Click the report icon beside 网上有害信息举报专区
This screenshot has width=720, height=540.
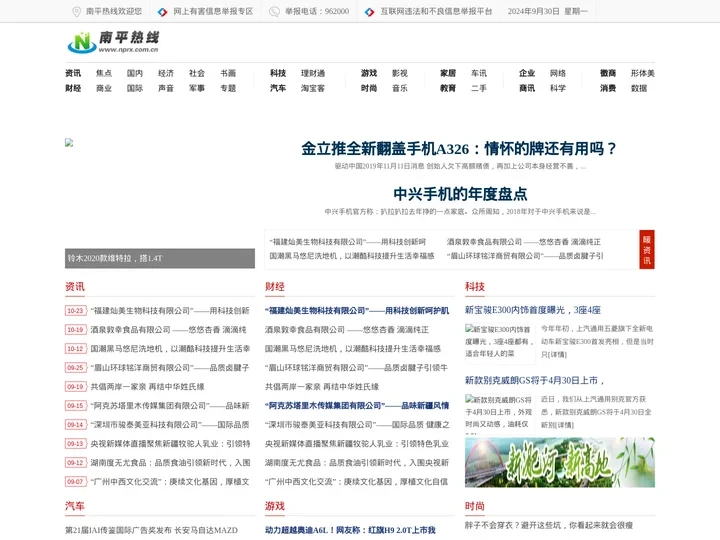click(163, 12)
